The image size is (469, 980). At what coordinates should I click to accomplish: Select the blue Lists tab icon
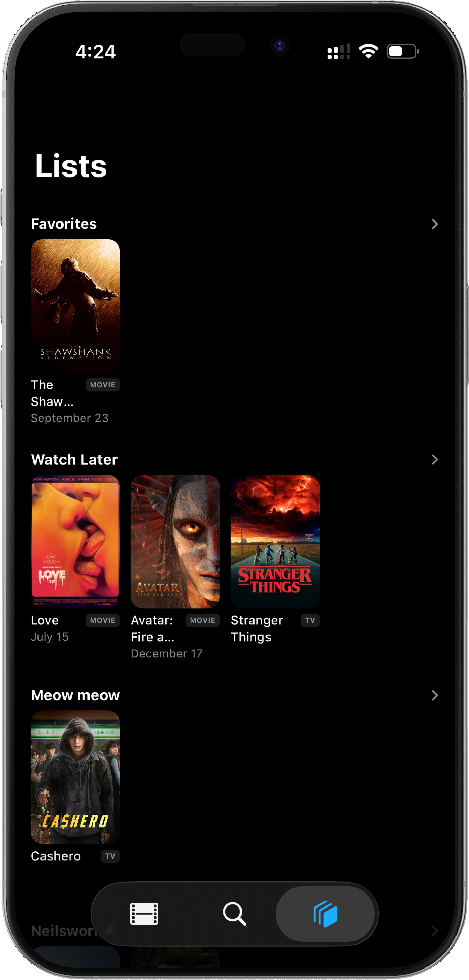click(325, 913)
